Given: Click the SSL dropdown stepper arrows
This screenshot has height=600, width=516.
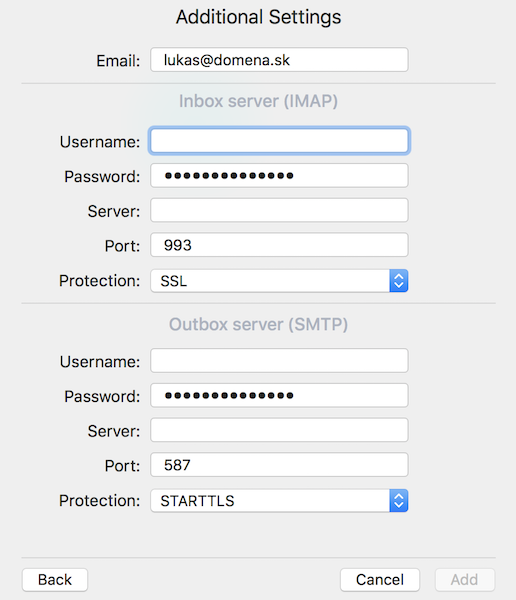Looking at the screenshot, I should coord(399,281).
